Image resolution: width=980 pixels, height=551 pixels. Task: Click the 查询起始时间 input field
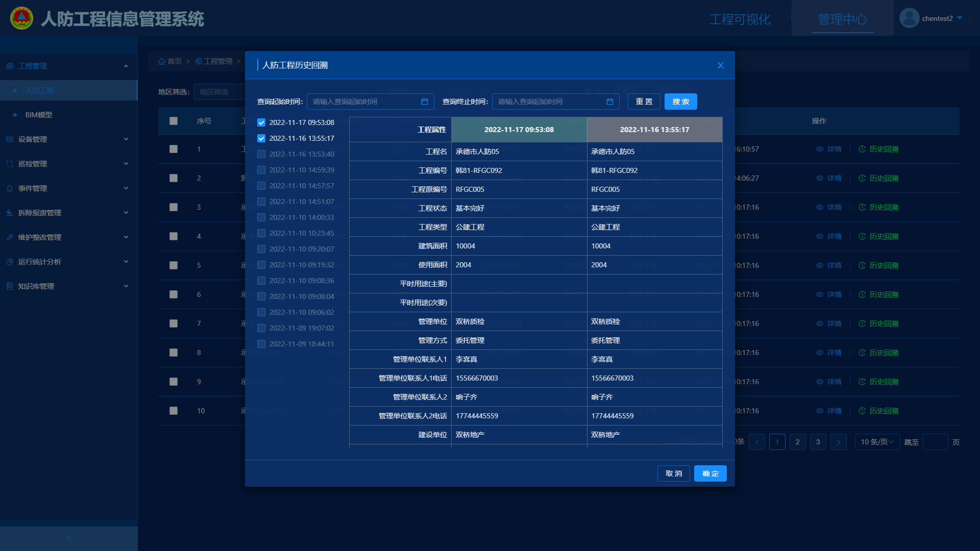point(365,102)
